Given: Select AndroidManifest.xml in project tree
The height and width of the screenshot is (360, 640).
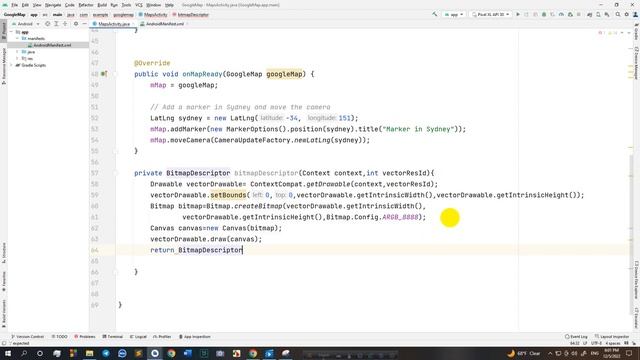Looking at the screenshot, I should tap(52, 45).
